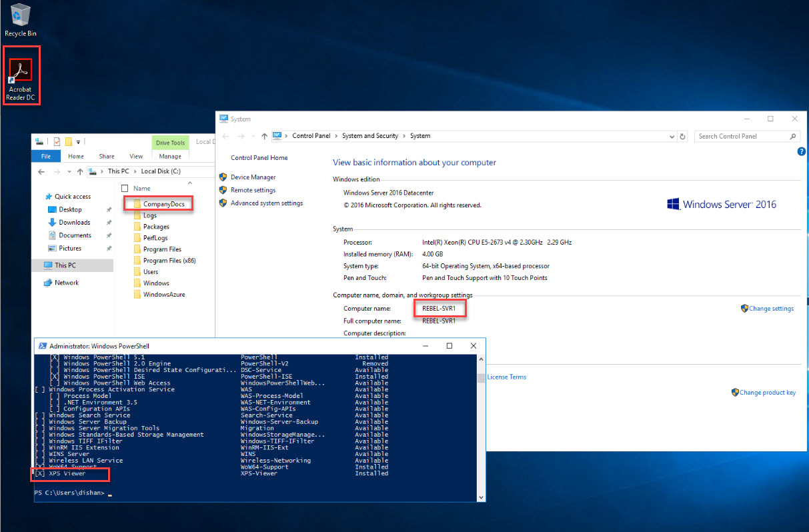The height and width of the screenshot is (532, 809).
Task: Open the Control Panel Home link
Action: point(259,158)
